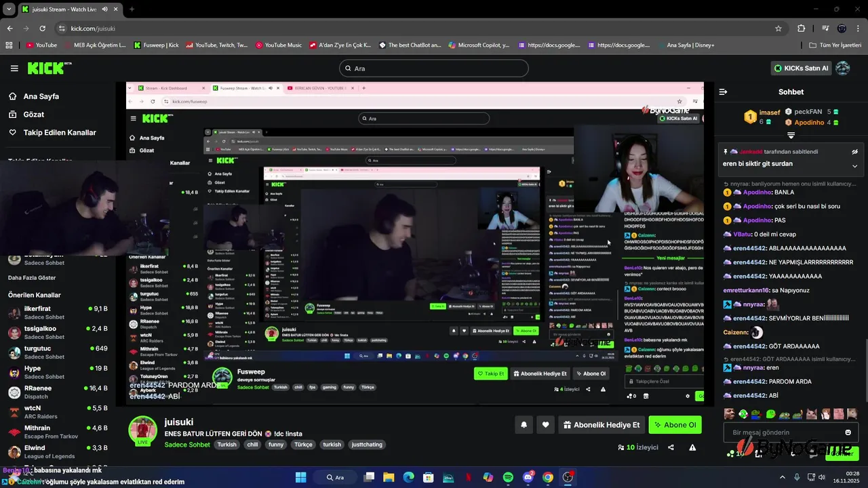868x488 pixels.
Task: Click 'Abonelik Hediye Et' button
Action: tap(601, 425)
